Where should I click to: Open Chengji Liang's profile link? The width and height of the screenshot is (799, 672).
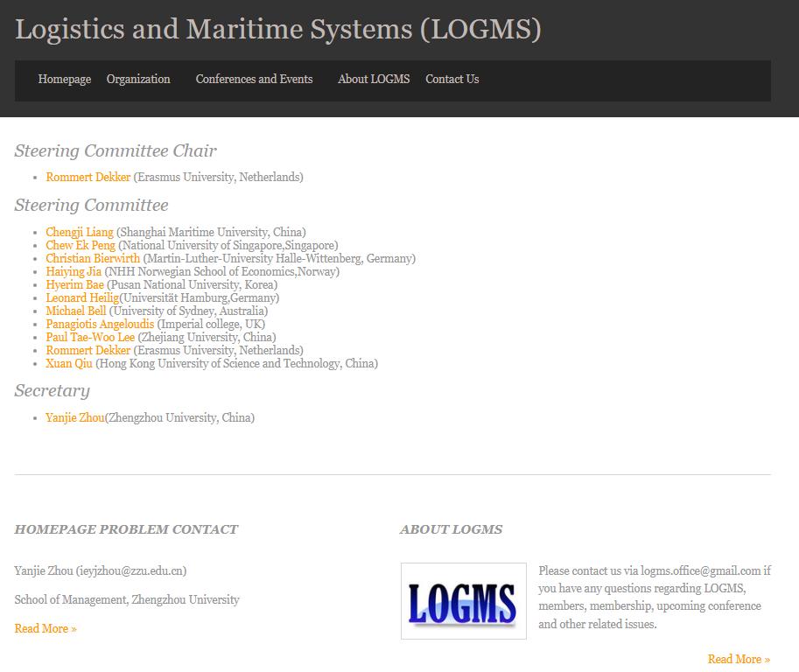80,233
